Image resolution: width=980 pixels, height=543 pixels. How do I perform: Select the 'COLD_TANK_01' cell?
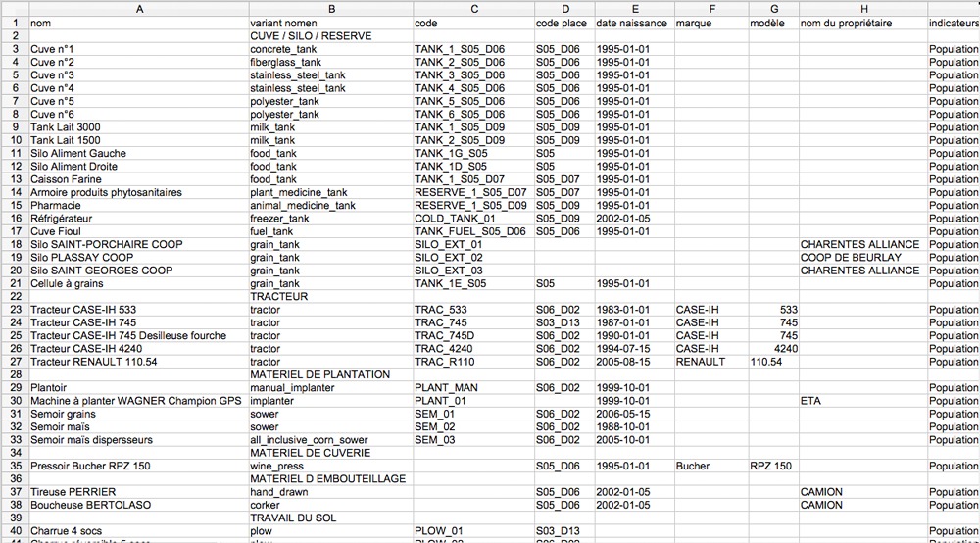coord(473,219)
